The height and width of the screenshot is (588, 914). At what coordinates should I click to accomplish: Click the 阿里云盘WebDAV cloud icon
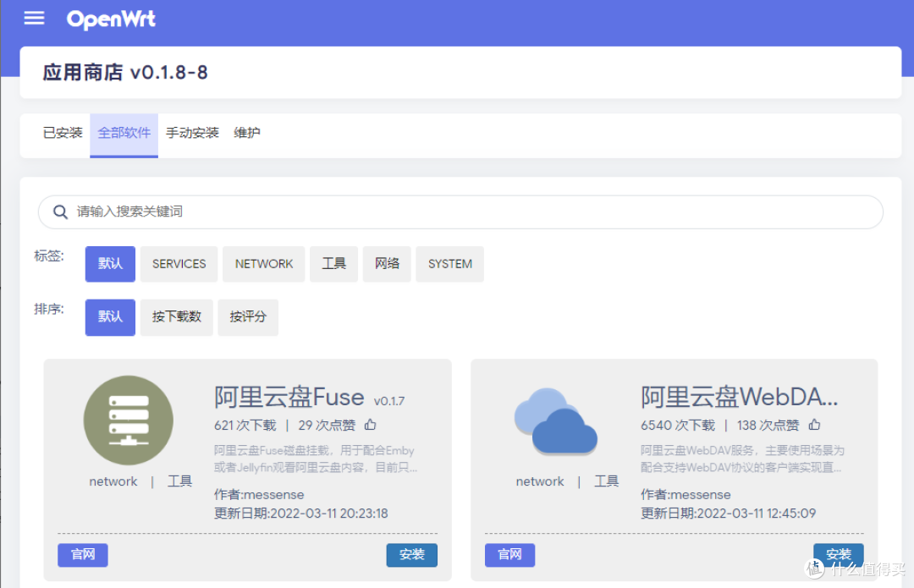tap(555, 420)
